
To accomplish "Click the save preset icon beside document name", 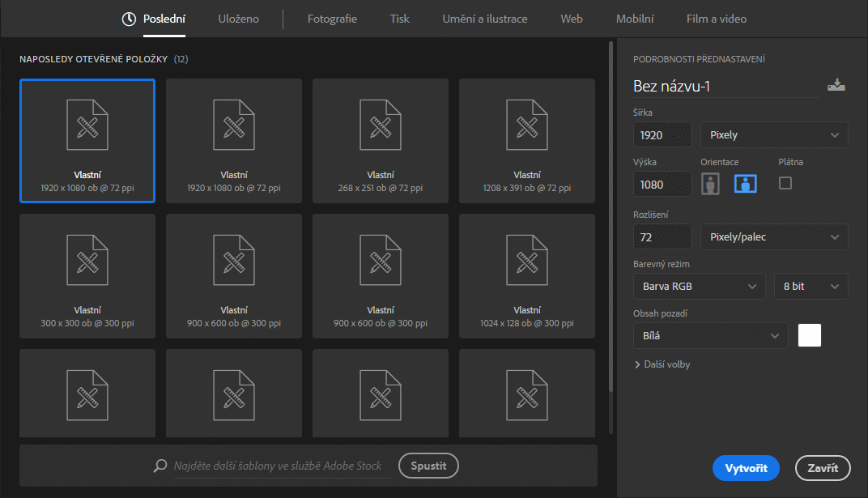I will click(x=836, y=86).
